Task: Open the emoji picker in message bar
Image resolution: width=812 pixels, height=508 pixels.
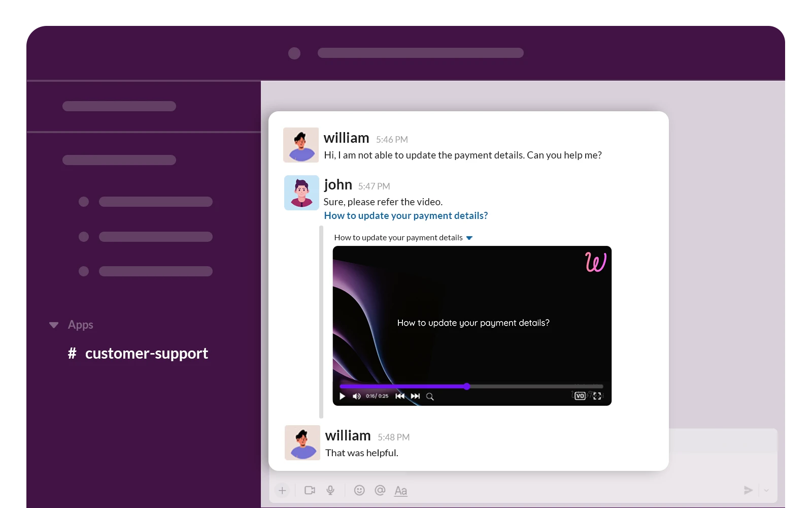Action: tap(359, 490)
